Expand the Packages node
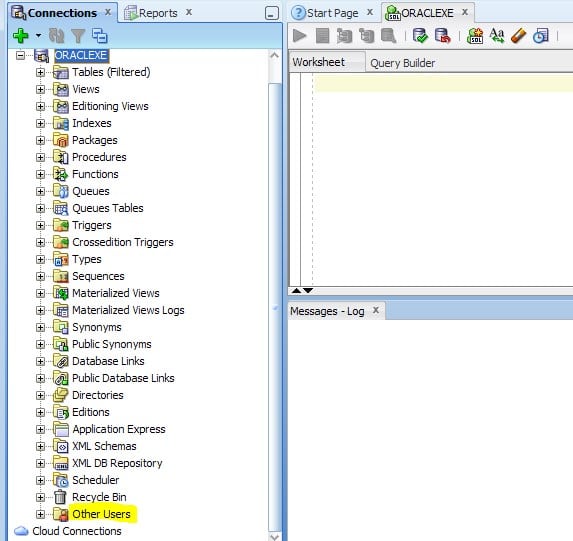Screen dimensions: 573x541 point(41,140)
